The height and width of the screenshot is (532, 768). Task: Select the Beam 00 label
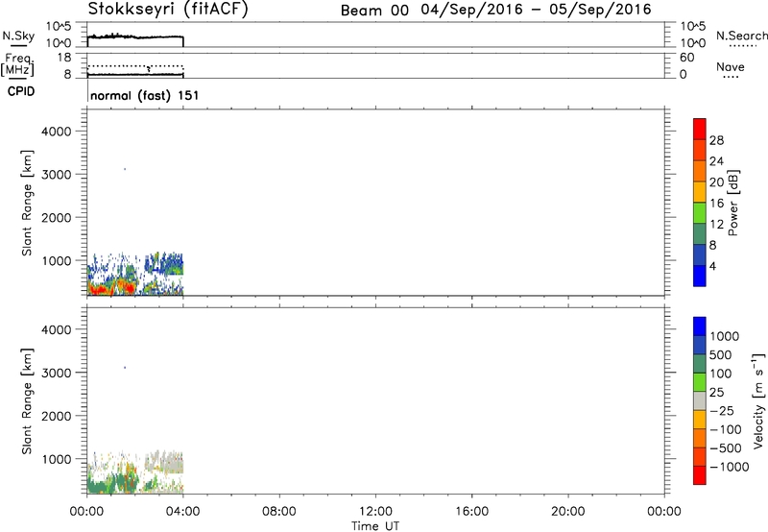[374, 11]
